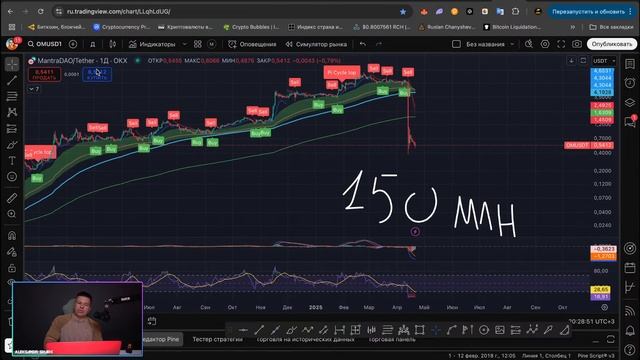
Task: Undo the last chart action
Action: (x=362, y=44)
